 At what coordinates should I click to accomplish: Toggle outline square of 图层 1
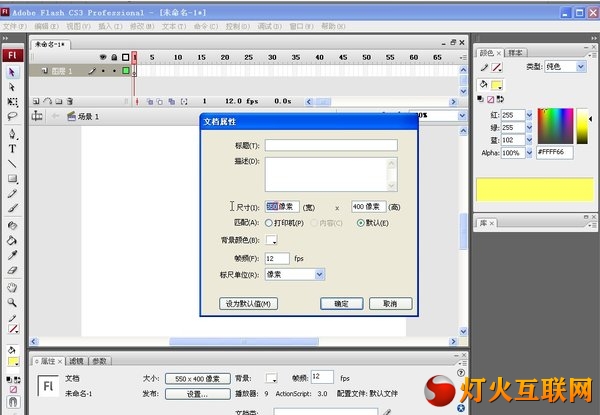tap(126, 71)
